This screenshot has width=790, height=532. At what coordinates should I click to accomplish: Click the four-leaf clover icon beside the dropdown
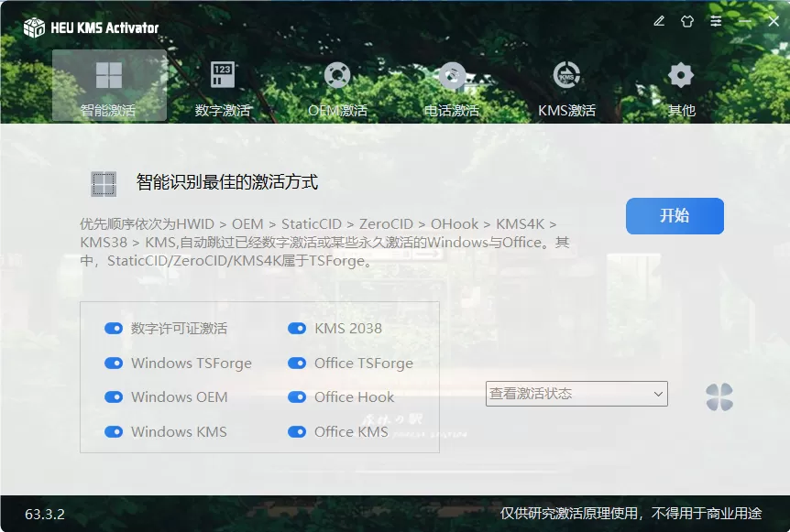tap(720, 397)
